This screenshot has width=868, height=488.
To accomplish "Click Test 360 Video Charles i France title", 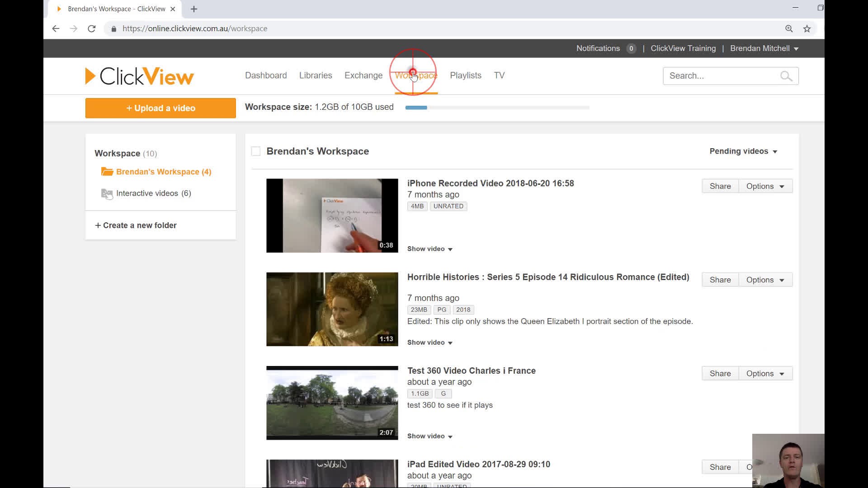I will click(471, 371).
